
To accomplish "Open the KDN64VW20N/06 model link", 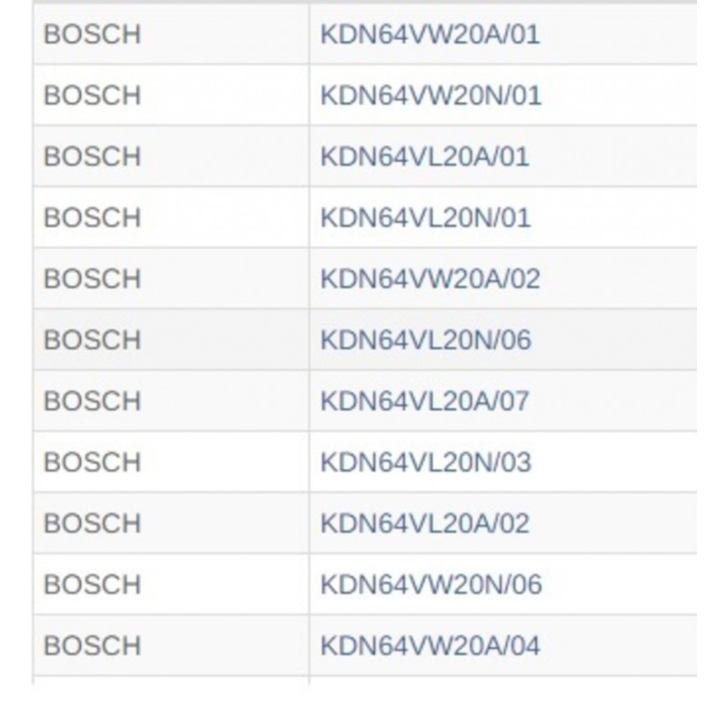I will (x=430, y=584).
